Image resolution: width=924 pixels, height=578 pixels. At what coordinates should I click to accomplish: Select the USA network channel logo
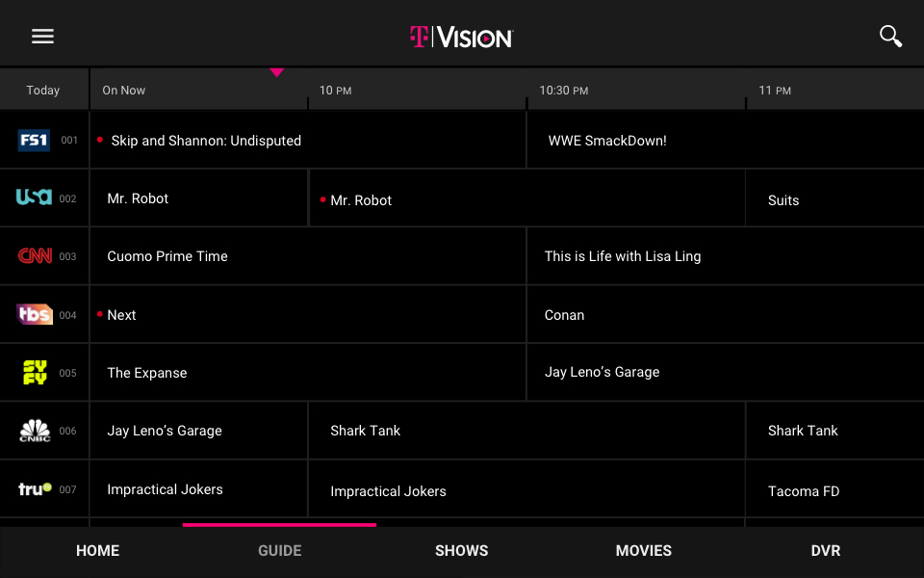tap(34, 197)
